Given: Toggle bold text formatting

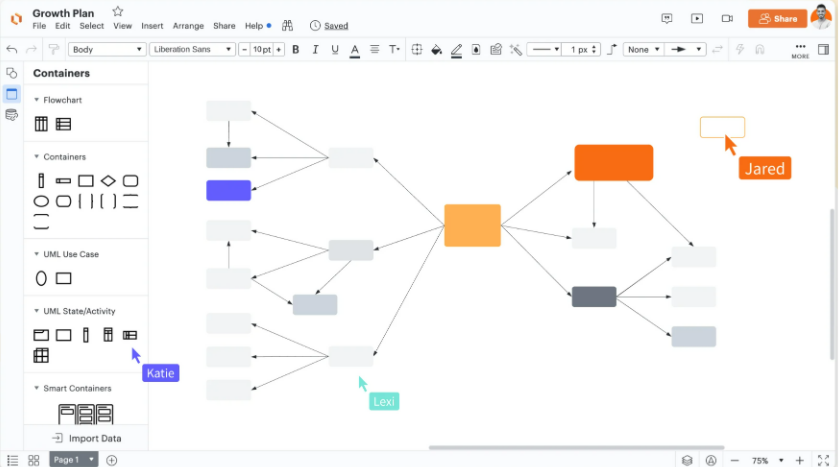Looking at the screenshot, I should click(x=295, y=50).
